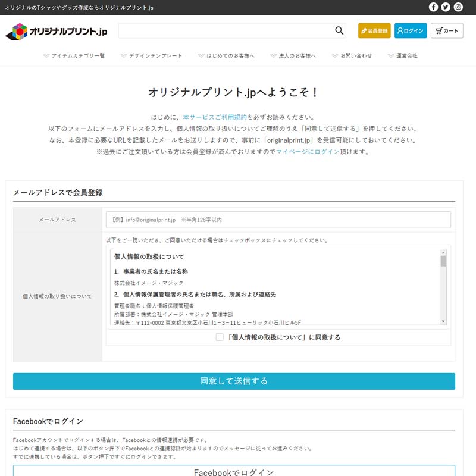Click the search magnifier icon
Viewport: 476px width, 476px height.
339,30
